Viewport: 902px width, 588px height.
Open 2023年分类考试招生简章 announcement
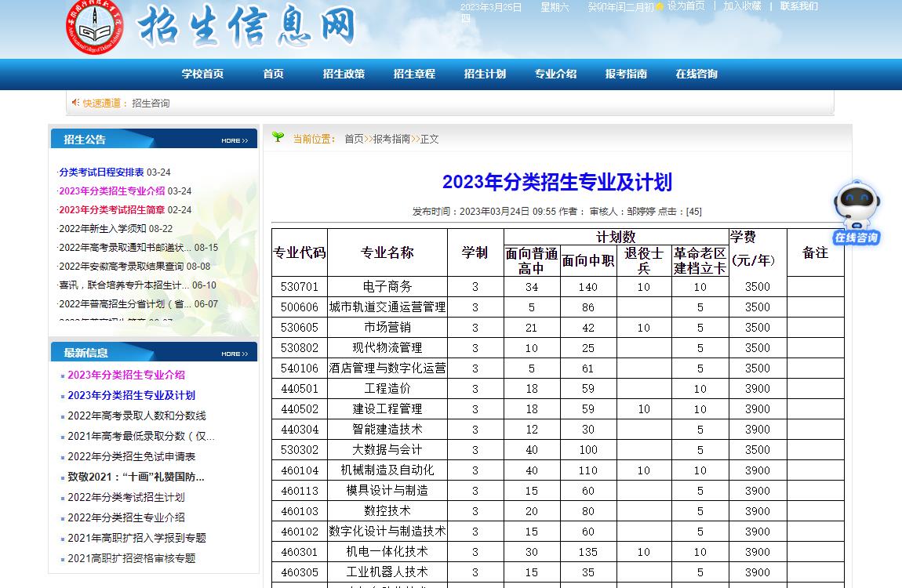pos(112,210)
